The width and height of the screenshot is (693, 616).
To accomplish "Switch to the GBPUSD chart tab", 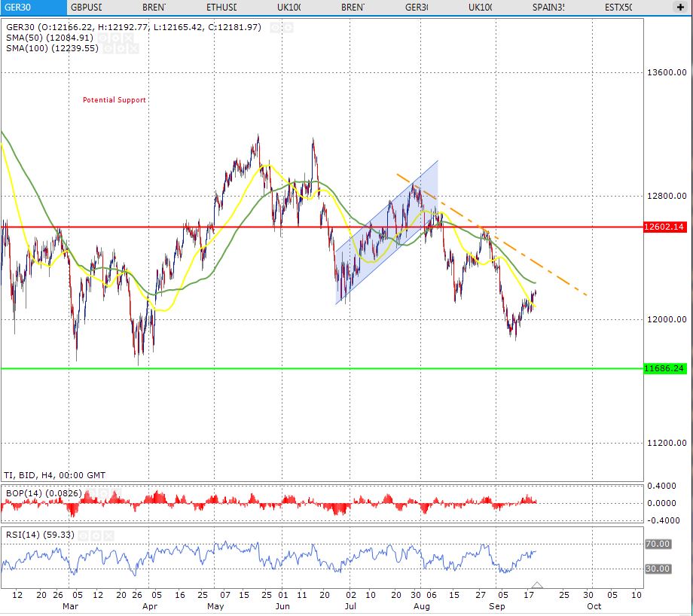I will tap(86, 7).
